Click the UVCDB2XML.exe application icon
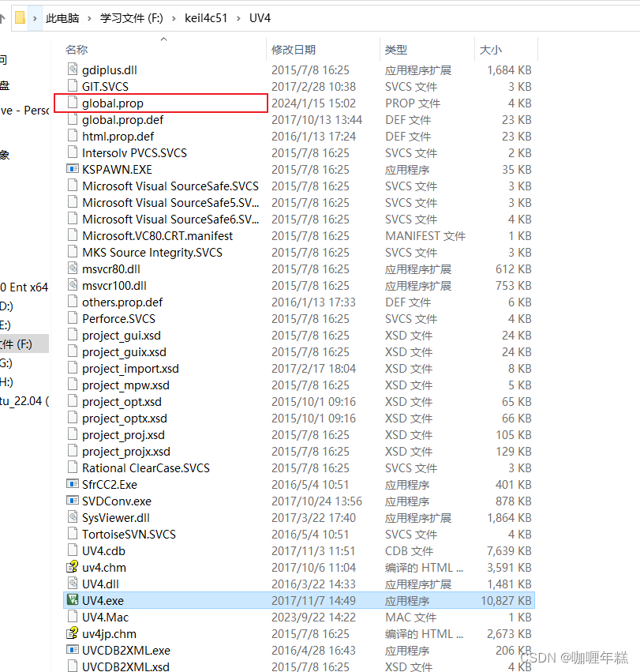 click(x=73, y=650)
